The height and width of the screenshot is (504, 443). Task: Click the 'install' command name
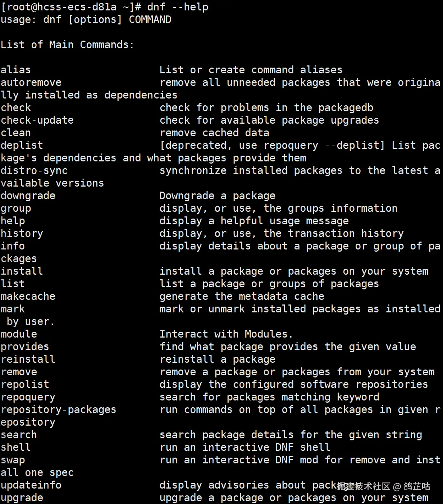click(22, 271)
